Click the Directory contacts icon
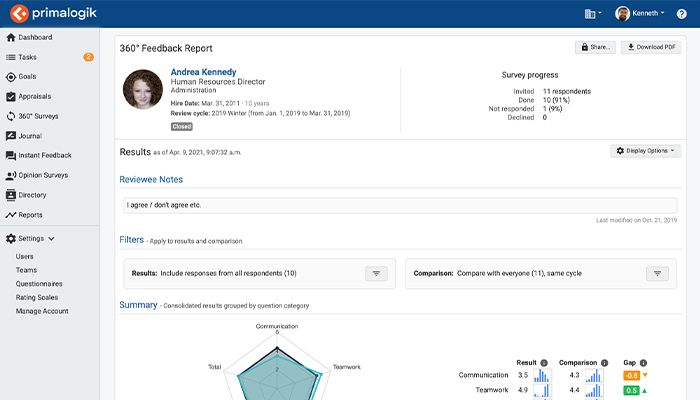This screenshot has width=700, height=400. coord(11,195)
